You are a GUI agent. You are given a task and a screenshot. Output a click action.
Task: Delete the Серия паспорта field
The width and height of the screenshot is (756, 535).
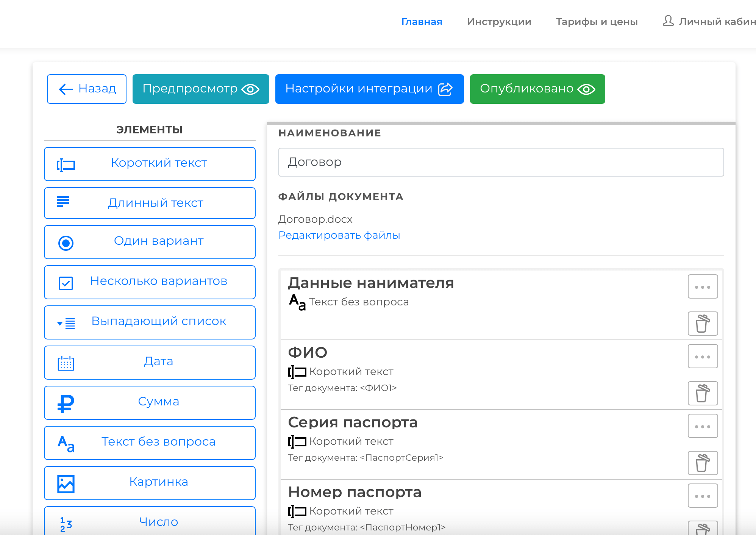[x=703, y=463]
